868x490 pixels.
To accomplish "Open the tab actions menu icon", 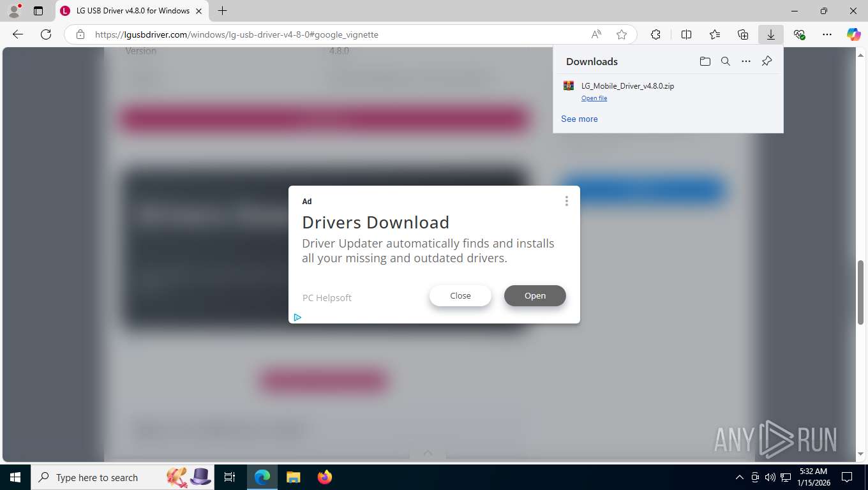I will [x=38, y=11].
